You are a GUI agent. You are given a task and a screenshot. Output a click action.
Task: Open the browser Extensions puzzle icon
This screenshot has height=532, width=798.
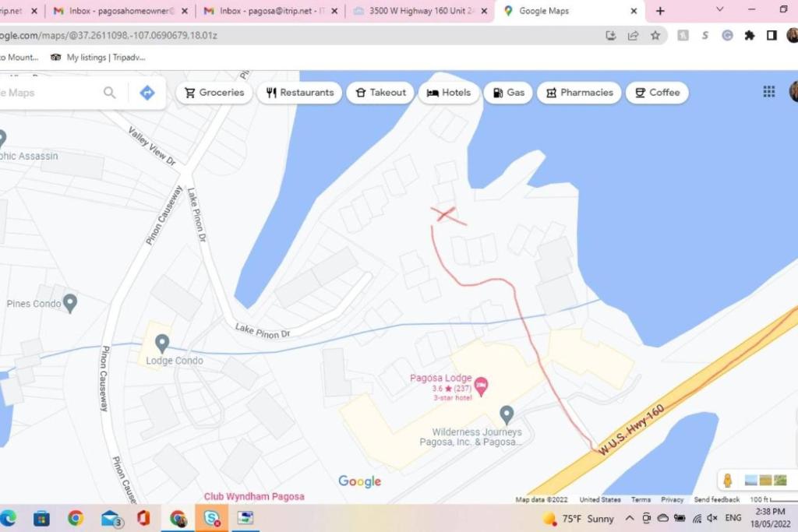point(750,35)
